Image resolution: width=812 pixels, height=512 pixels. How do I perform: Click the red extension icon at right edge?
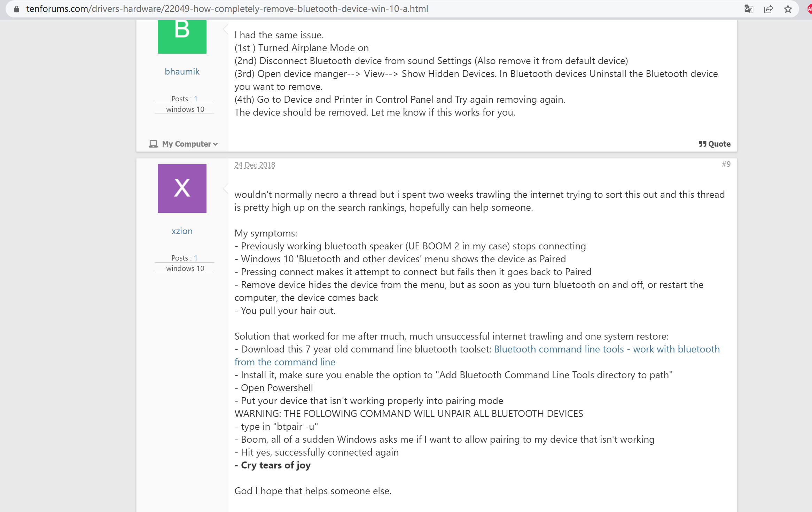[809, 9]
